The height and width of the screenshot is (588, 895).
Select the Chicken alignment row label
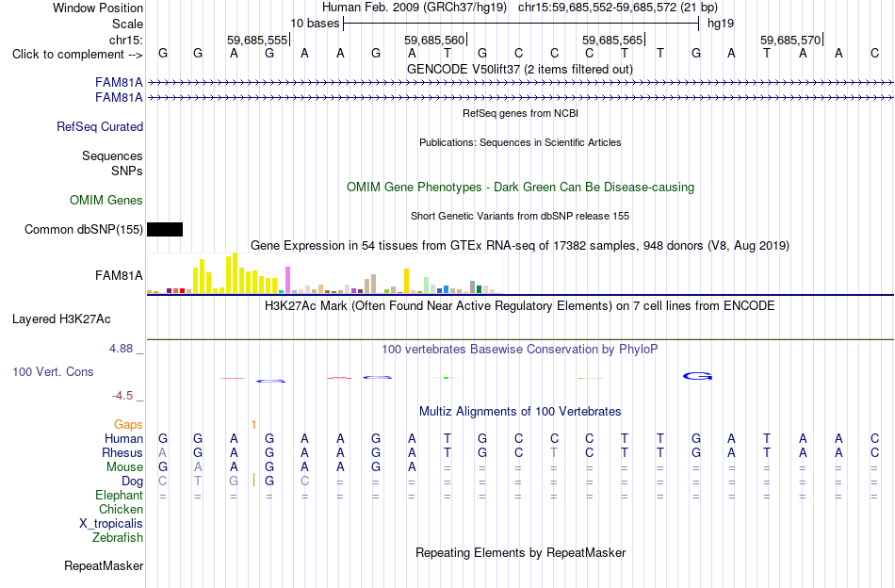121,509
